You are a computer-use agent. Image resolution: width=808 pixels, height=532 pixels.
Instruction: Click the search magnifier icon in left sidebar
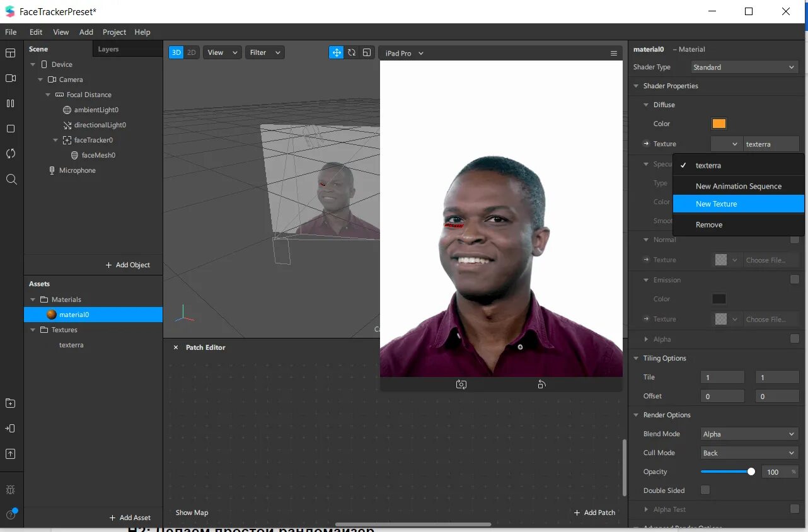click(x=11, y=180)
